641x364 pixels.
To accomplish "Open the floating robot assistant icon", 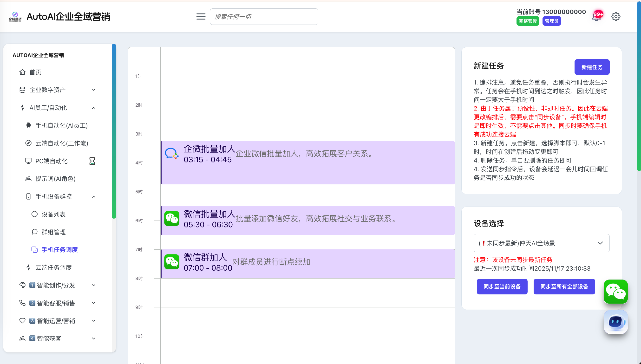I will [615, 322].
